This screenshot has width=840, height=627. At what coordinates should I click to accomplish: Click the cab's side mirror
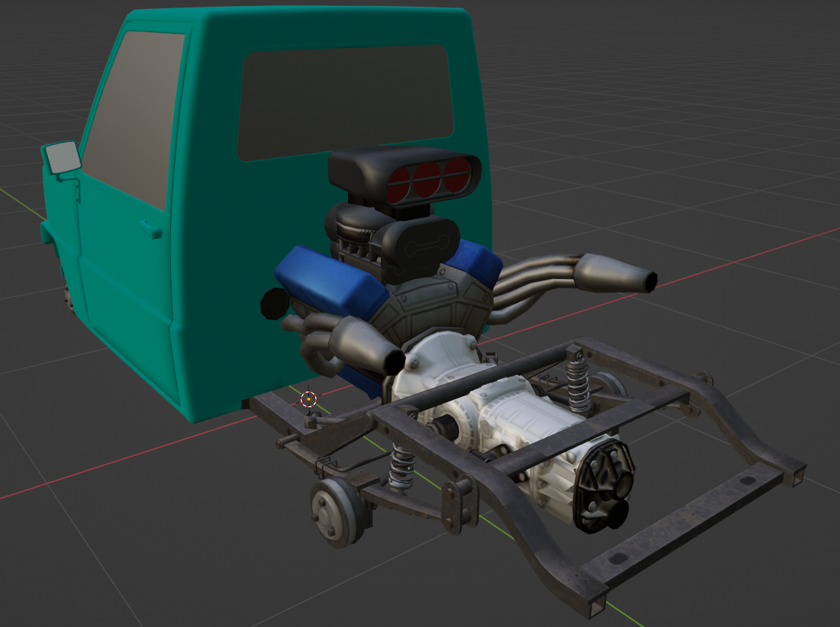click(x=62, y=157)
